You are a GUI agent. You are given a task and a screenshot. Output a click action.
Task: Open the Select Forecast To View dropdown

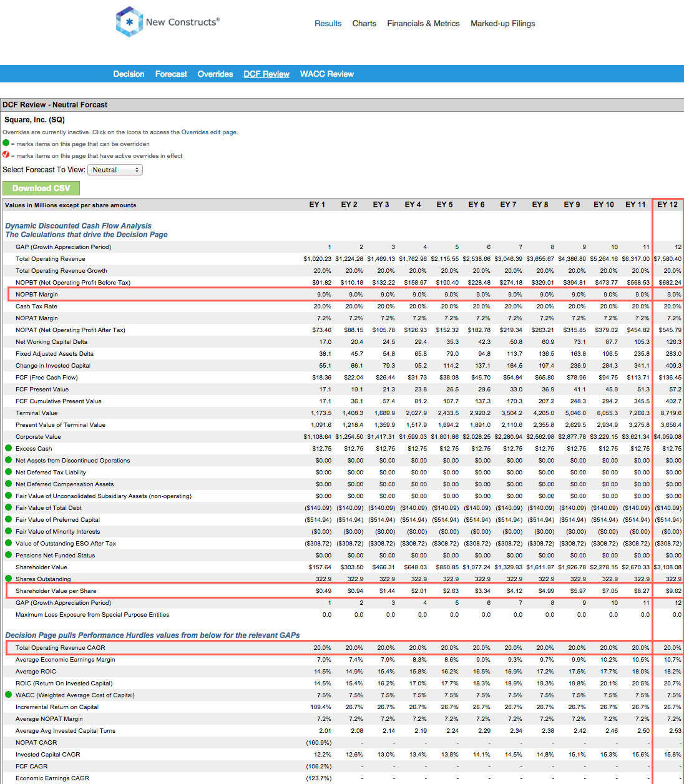click(x=115, y=170)
